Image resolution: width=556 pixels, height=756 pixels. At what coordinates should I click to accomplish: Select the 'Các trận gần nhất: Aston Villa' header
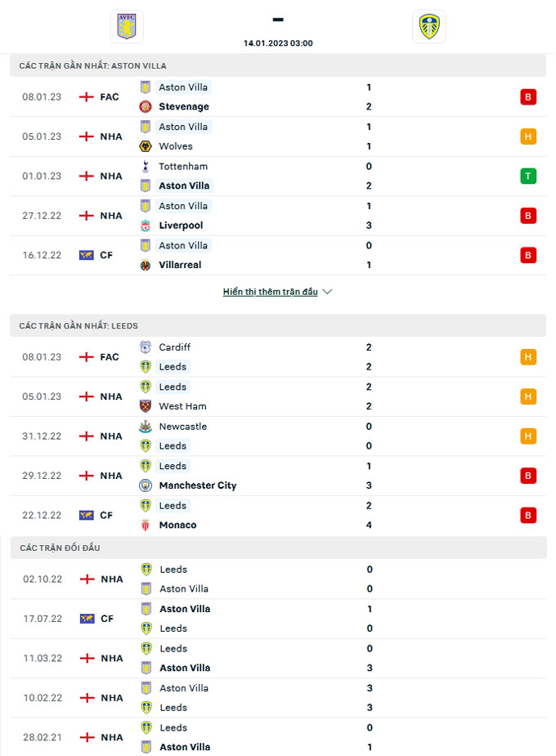(x=92, y=65)
